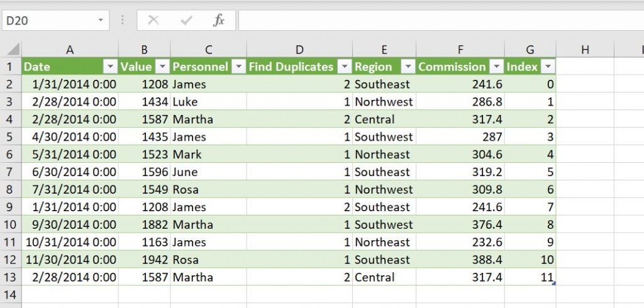Select row 7 header

click(11, 172)
